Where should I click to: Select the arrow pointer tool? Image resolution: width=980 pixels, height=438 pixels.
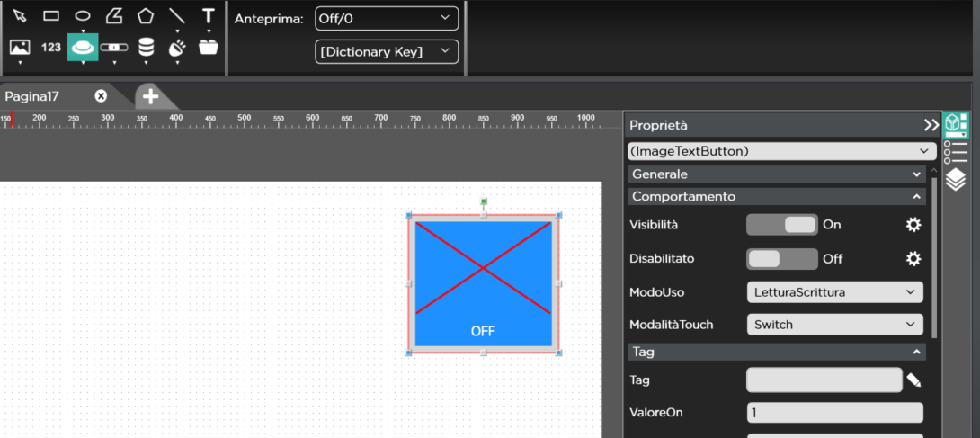coord(20,15)
